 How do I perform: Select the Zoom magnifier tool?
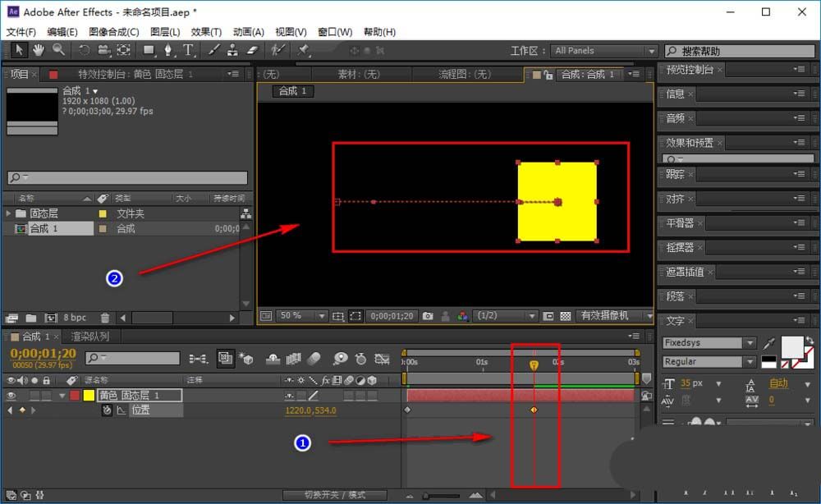click(58, 50)
